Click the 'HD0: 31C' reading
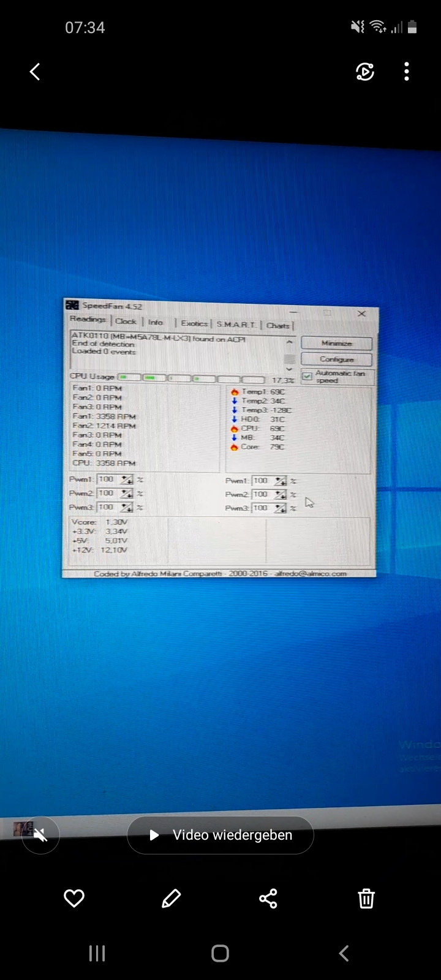Image resolution: width=441 pixels, height=980 pixels. pos(263,419)
